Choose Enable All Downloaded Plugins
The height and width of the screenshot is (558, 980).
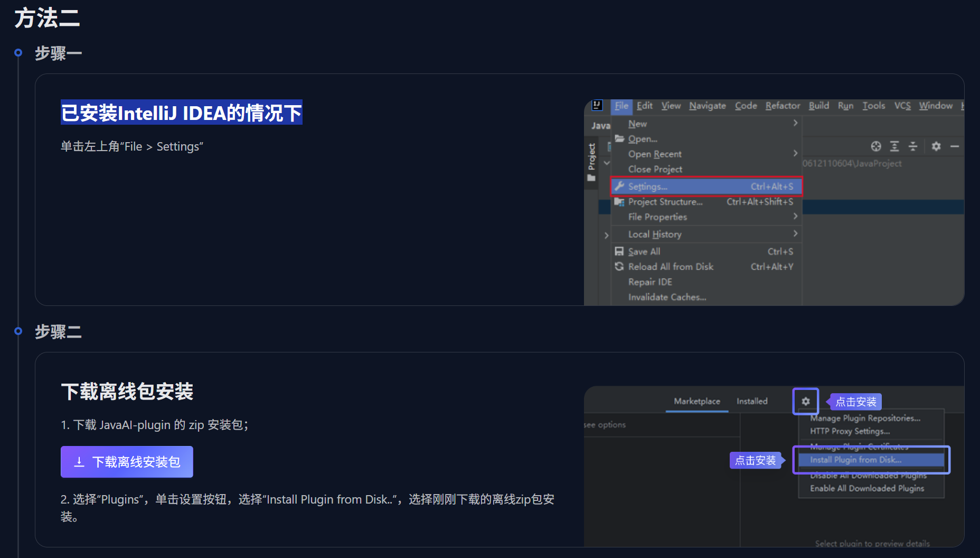pos(867,488)
